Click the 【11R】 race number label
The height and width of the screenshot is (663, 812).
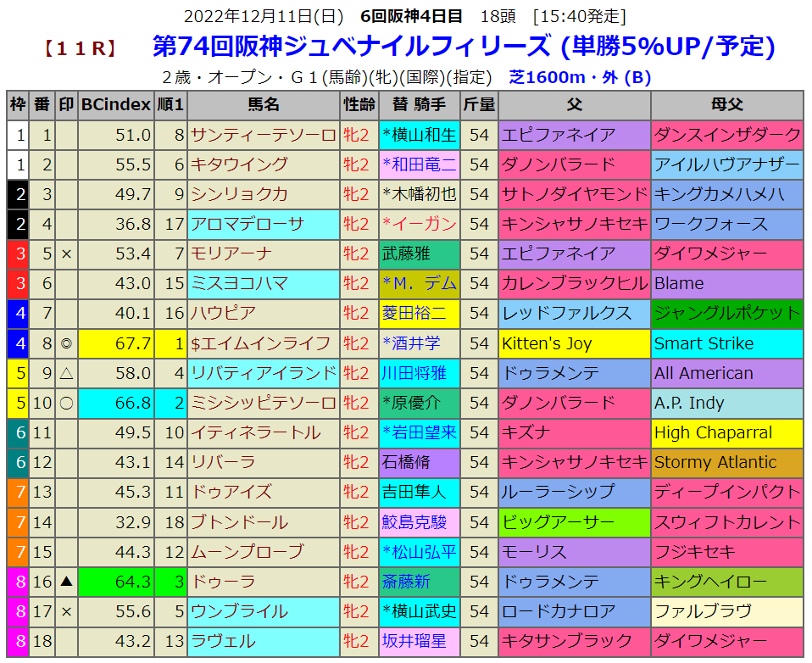[x=81, y=48]
